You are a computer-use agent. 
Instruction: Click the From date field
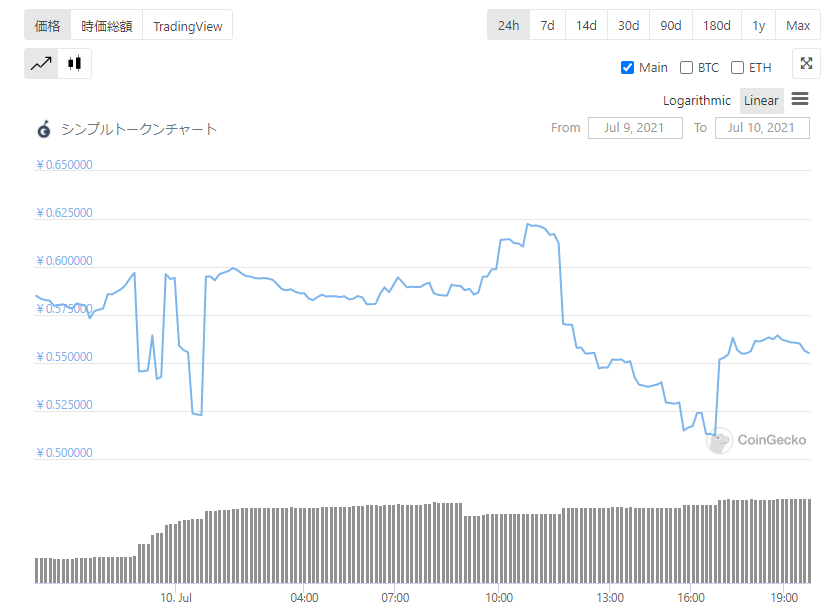point(635,128)
